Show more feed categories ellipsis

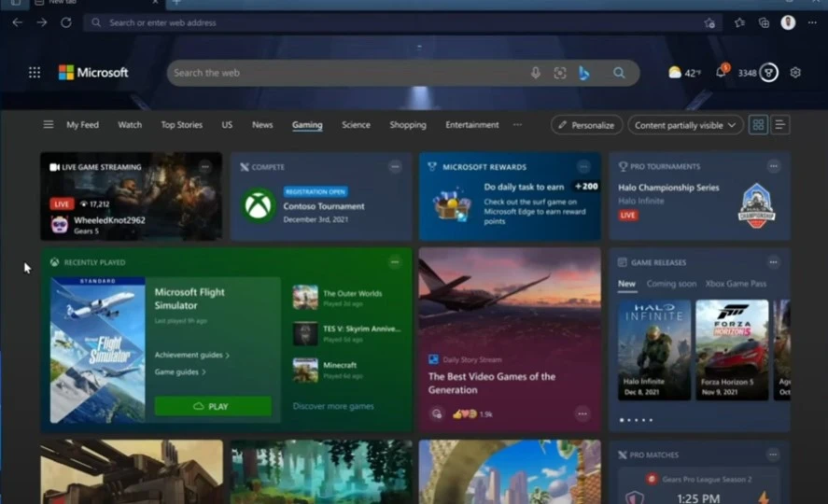pyautogui.click(x=517, y=124)
